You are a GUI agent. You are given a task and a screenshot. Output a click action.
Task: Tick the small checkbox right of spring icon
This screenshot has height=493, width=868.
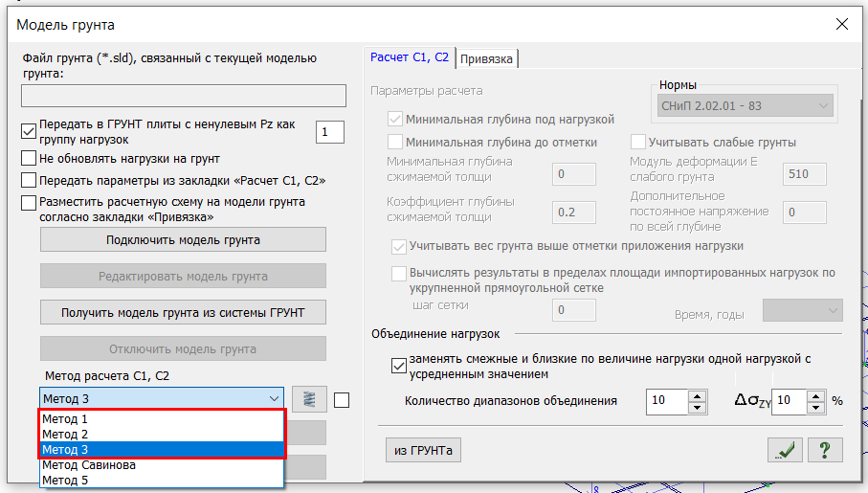(342, 400)
